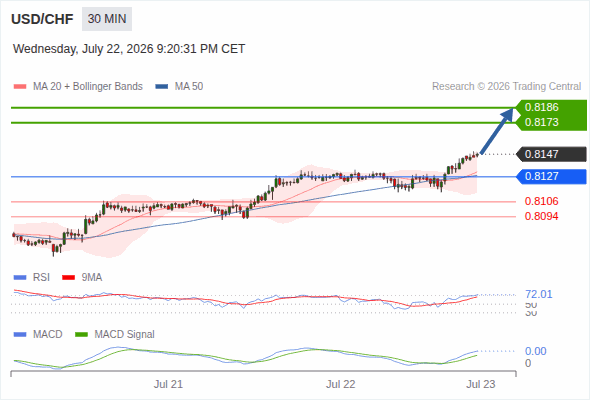
Task: Click the blue MA 50 legend swatch
Action: [x=162, y=87]
